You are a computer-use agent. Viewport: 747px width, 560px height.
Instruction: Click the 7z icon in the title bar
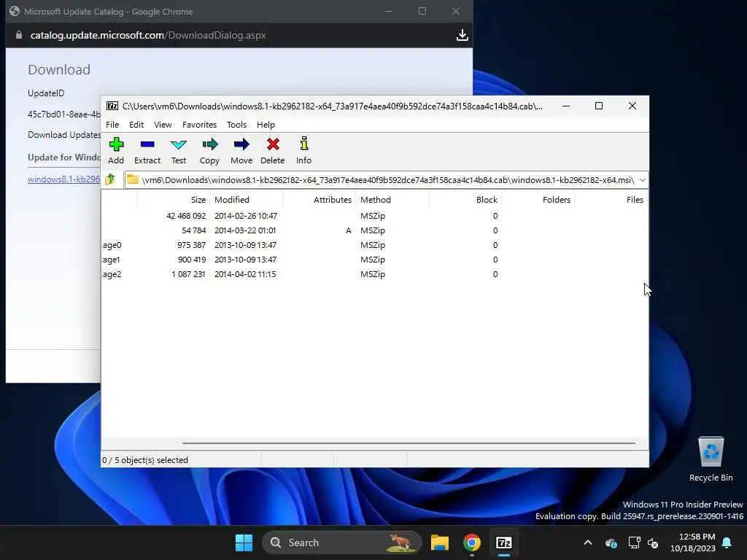112,106
